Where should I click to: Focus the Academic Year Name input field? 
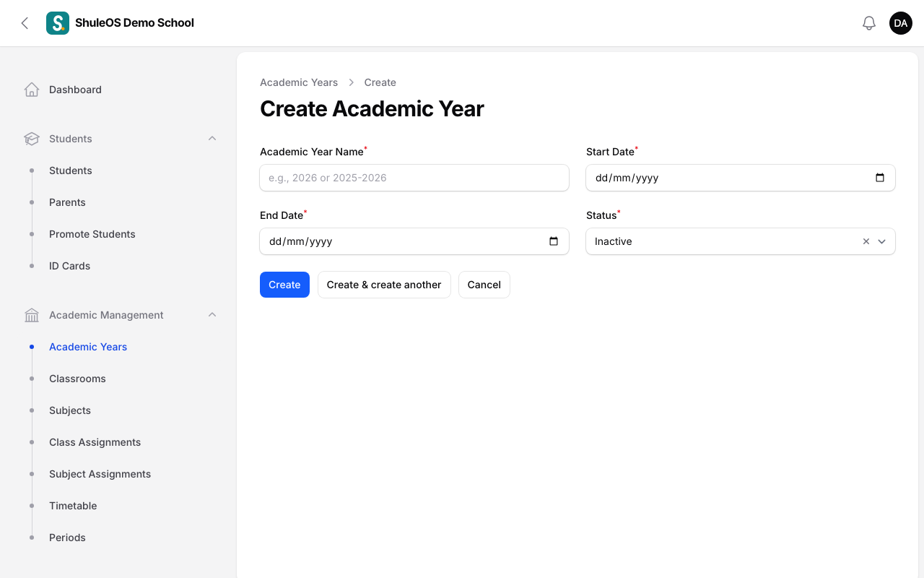[414, 178]
